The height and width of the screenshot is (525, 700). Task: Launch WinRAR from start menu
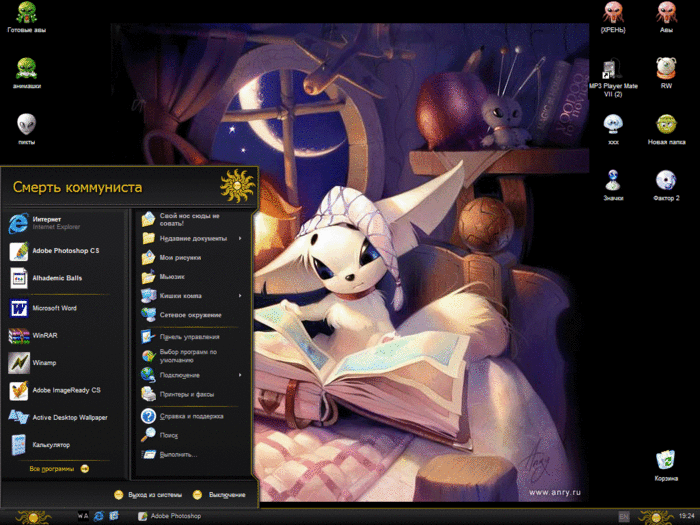tap(64, 335)
